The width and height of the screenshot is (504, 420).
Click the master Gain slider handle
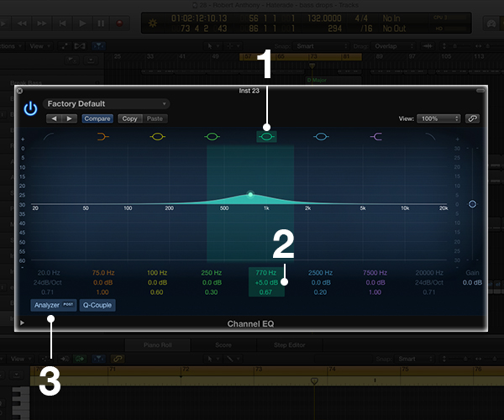click(472, 204)
